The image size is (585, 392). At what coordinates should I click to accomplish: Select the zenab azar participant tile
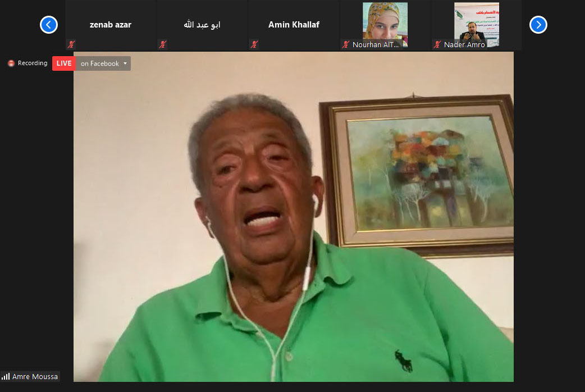point(111,25)
